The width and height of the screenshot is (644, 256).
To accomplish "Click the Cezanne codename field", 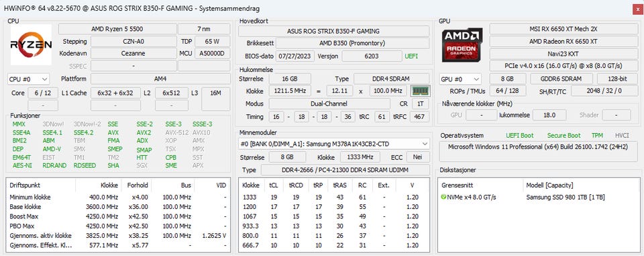I will [x=133, y=54].
